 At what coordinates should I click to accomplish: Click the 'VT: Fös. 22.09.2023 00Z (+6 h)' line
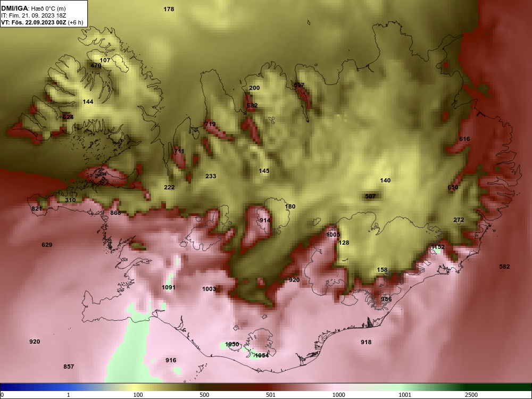(x=41, y=23)
